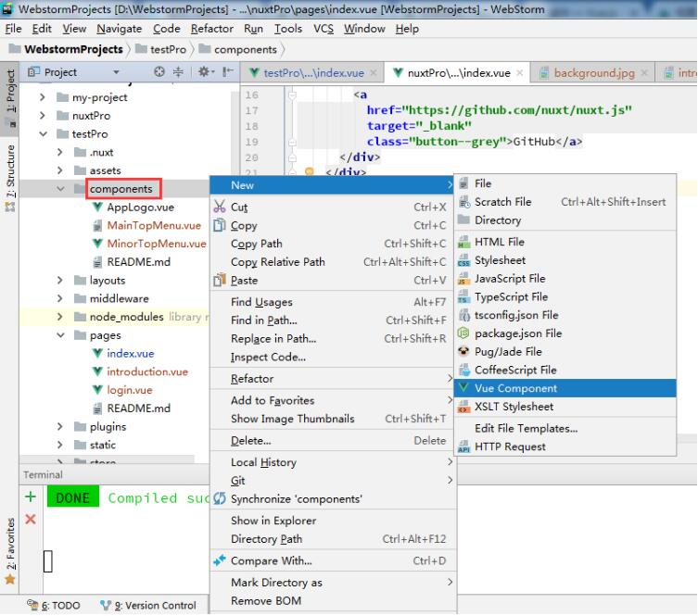Click testPro in the navigation breadcrumb
Screen dimensions: 698x616
(168, 49)
